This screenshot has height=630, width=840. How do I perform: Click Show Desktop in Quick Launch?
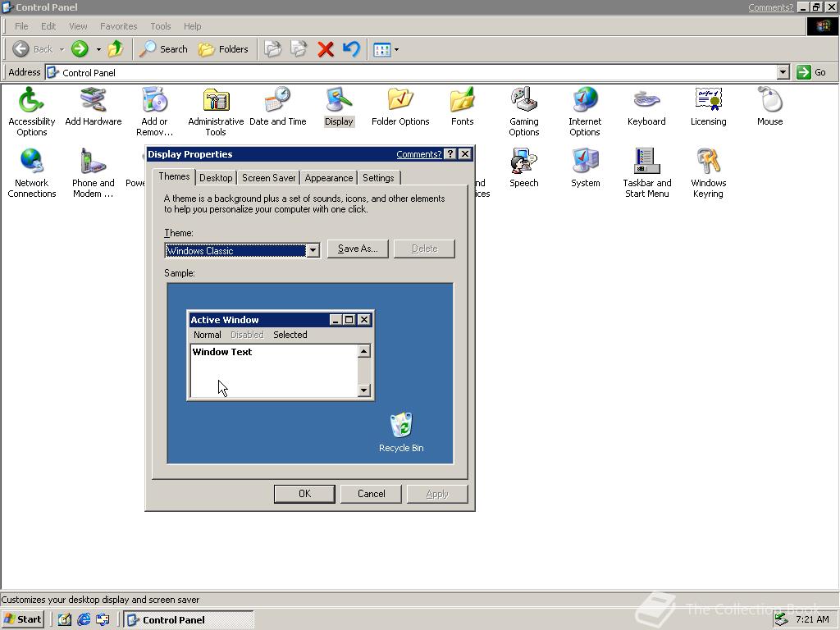[x=65, y=619]
